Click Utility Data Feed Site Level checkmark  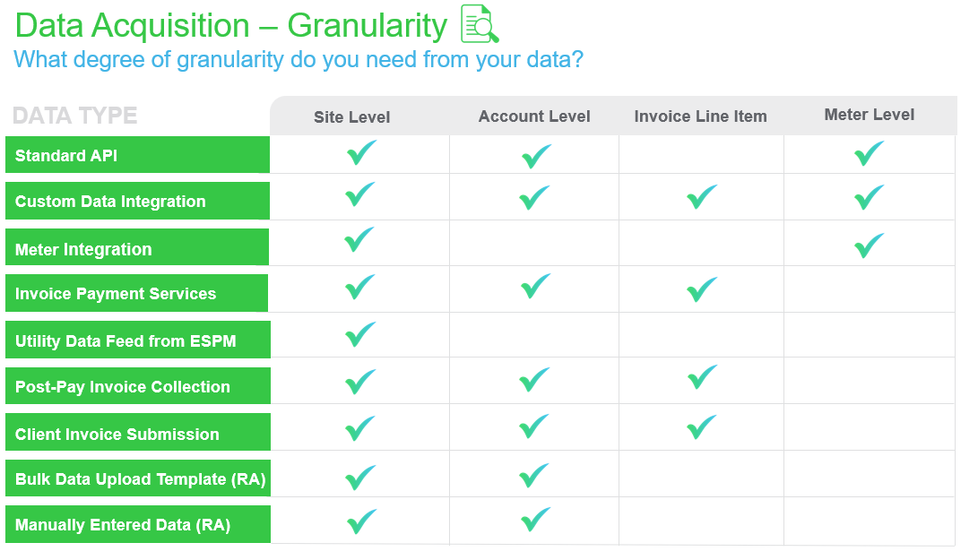[x=360, y=335]
